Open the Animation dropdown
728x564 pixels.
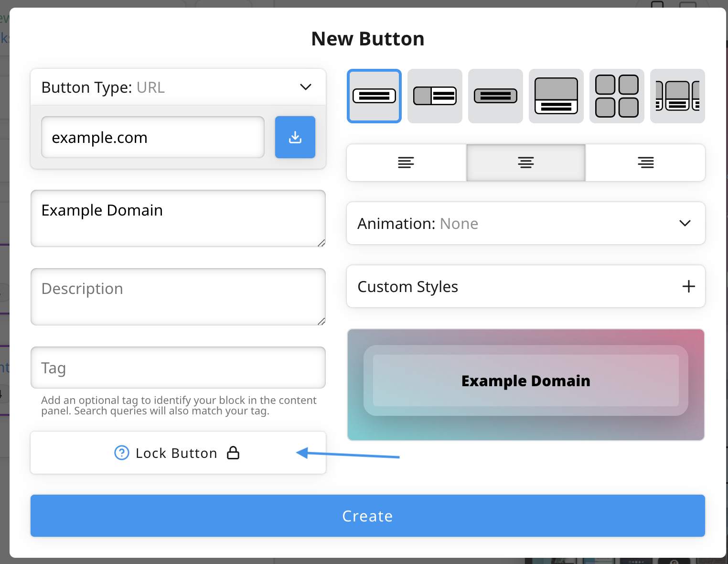526,223
